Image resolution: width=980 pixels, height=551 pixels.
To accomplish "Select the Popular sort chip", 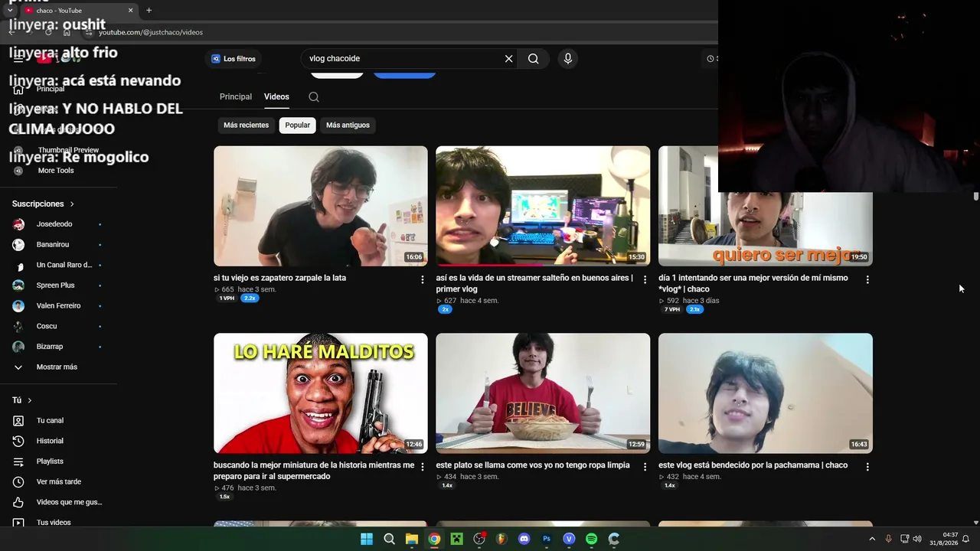I will [x=298, y=126].
